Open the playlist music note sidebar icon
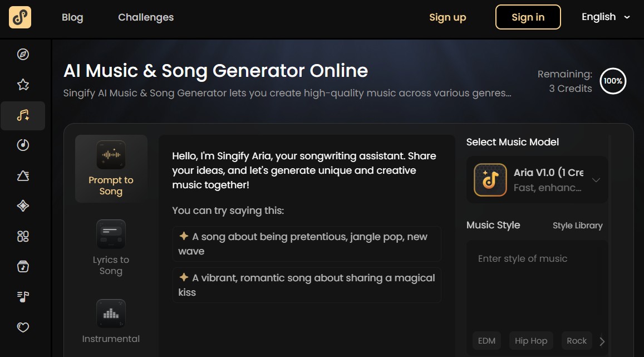 coord(23,297)
